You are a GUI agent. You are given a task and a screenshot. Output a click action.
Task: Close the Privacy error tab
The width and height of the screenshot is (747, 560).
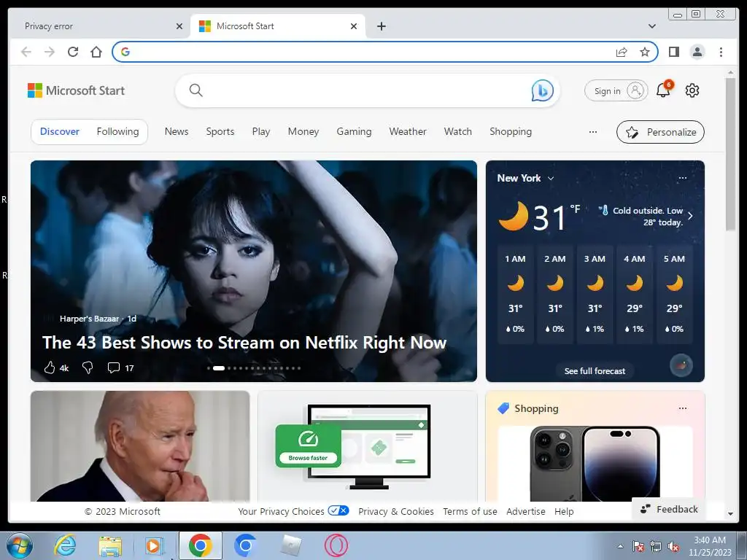coord(179,26)
